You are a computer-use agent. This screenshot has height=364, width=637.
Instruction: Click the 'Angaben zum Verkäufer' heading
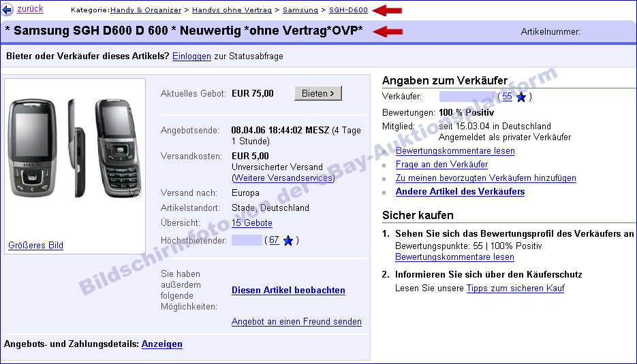click(x=445, y=80)
